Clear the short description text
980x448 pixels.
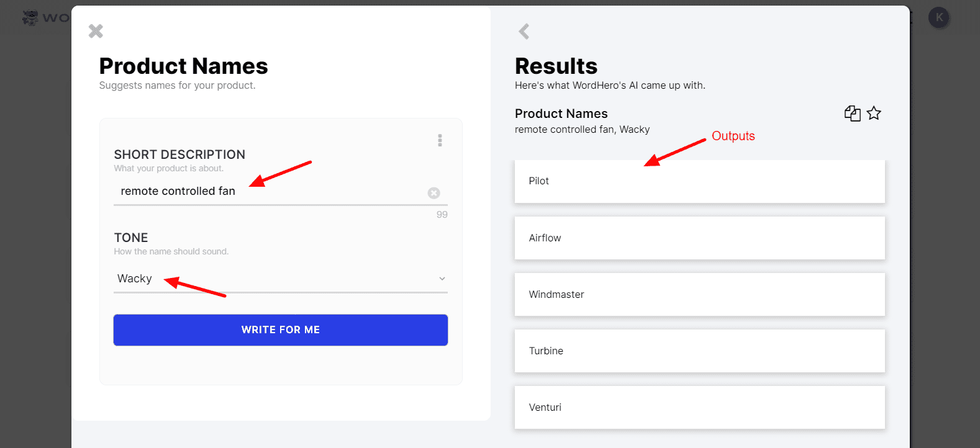434,193
